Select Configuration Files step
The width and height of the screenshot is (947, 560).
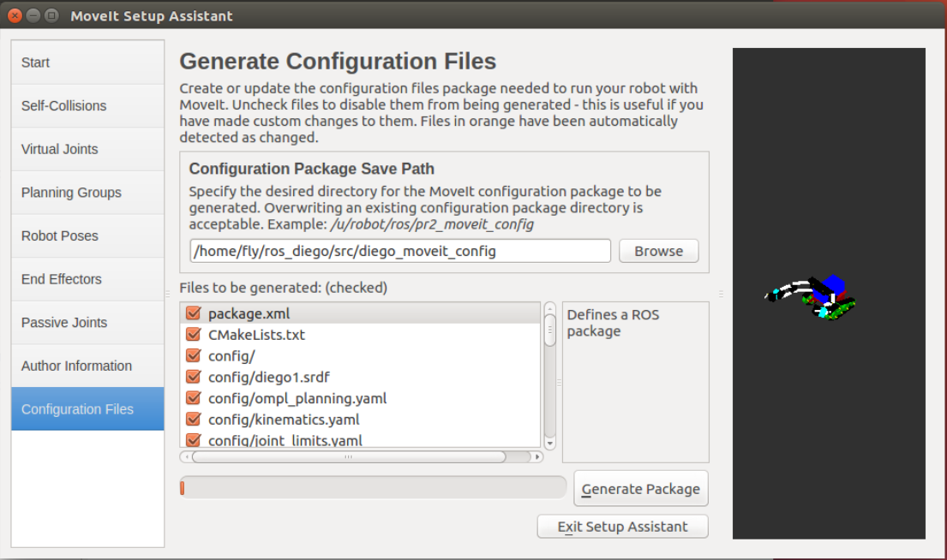coord(87,409)
